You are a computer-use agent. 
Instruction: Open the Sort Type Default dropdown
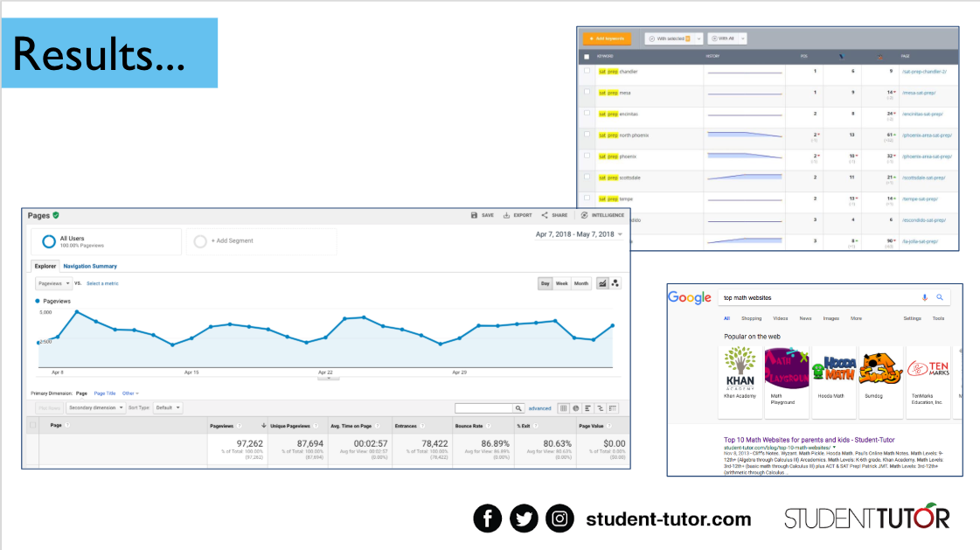(x=168, y=408)
